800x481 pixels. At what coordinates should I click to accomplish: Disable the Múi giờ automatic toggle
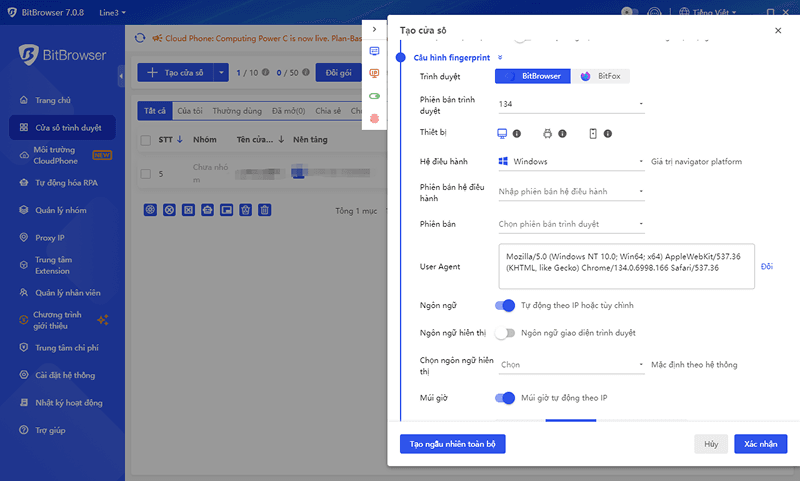(x=505, y=398)
